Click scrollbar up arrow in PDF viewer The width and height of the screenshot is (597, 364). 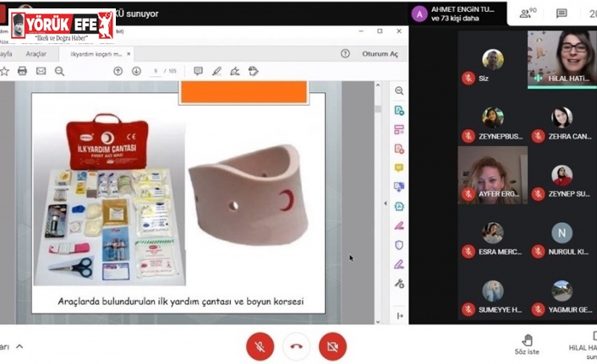[378, 85]
